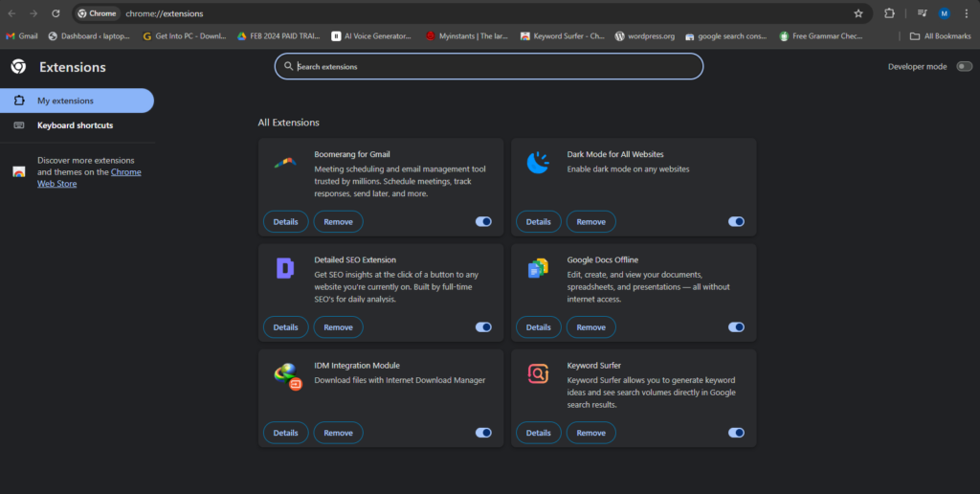
Task: Disable Boomerang for Gmail extension
Action: click(x=483, y=221)
